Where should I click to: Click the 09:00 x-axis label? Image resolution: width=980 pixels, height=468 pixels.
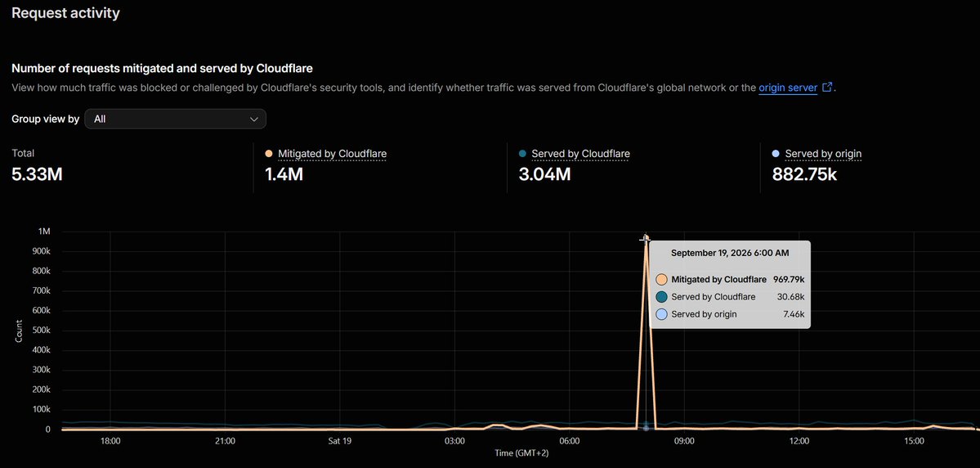[684, 441]
